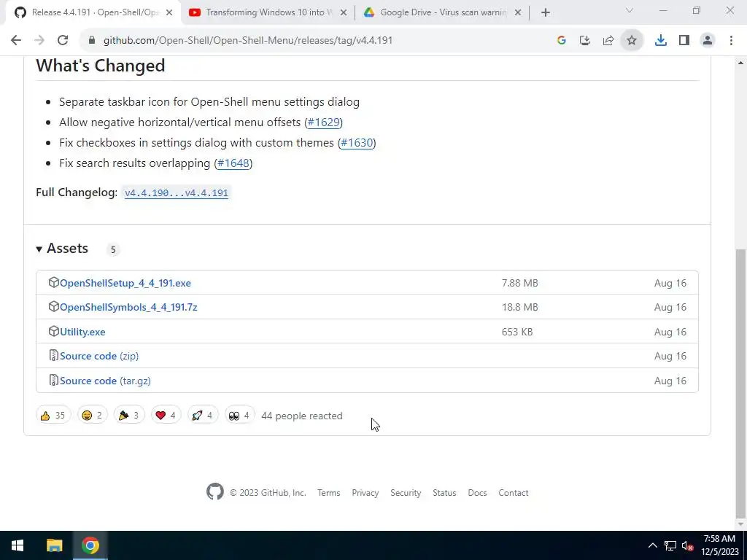
Task: Open the Windows Start menu
Action: [x=18, y=545]
